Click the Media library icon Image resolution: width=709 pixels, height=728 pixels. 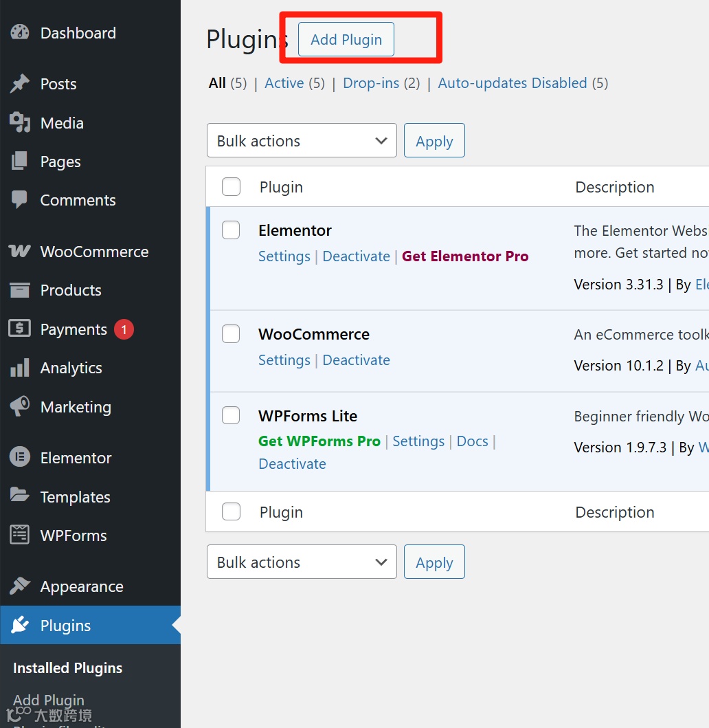click(19, 122)
